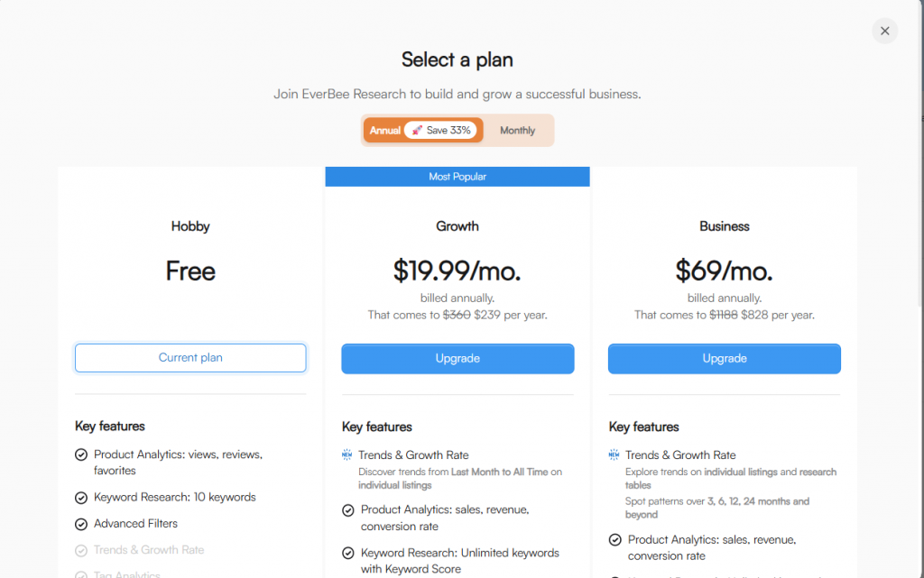Viewport: 924px width, 578px height.
Task: Switch billing to Monthly
Action: click(x=517, y=130)
